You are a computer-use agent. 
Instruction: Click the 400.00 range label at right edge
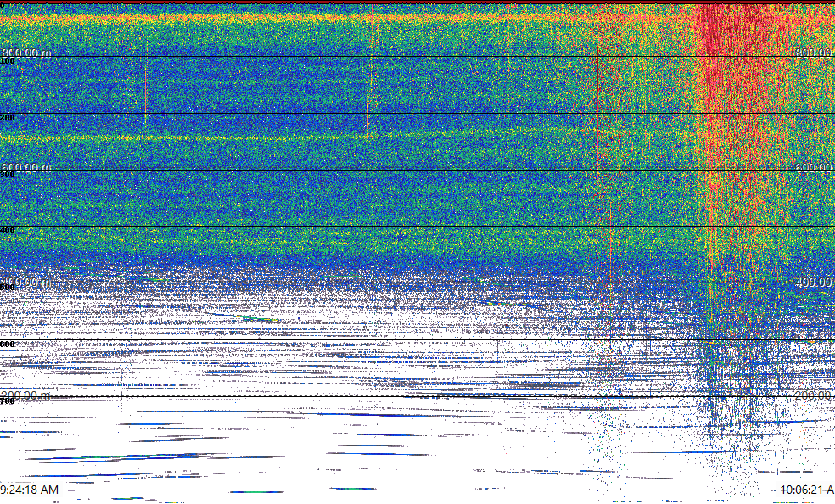click(x=815, y=282)
